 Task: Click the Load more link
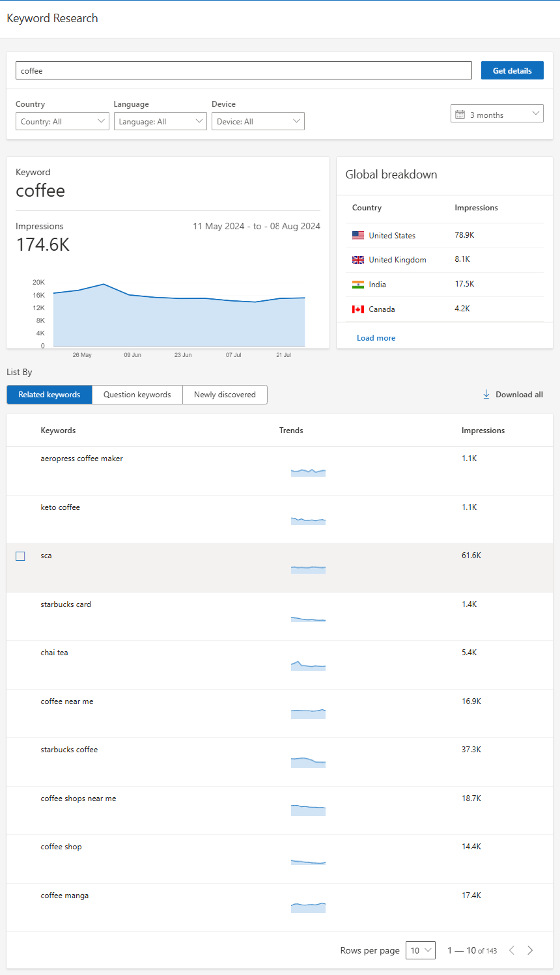(x=376, y=338)
